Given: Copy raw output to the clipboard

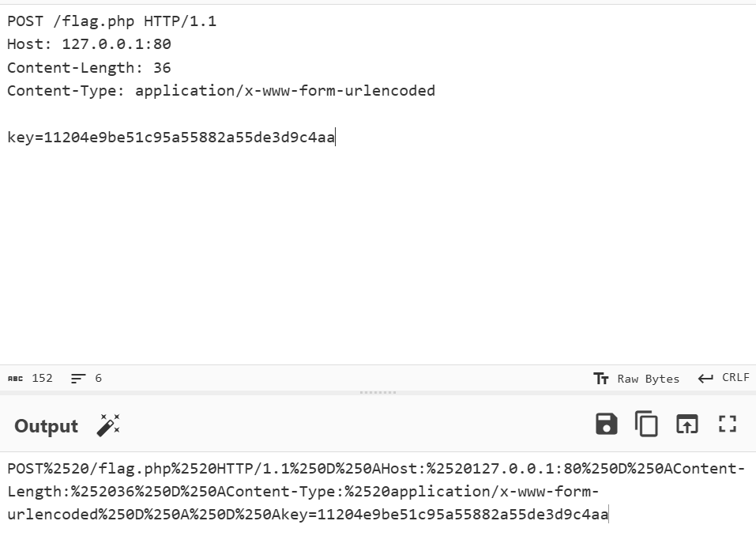Looking at the screenshot, I should point(646,425).
